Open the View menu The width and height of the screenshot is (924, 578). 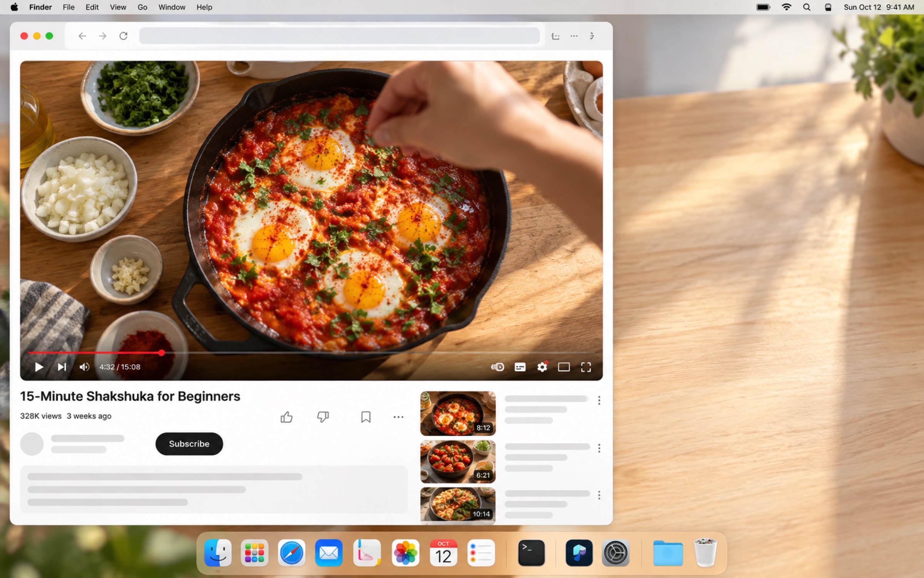[118, 7]
